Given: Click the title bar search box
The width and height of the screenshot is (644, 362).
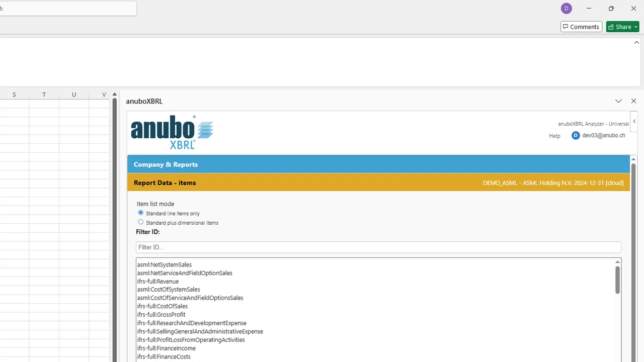Looking at the screenshot, I should pos(68,9).
